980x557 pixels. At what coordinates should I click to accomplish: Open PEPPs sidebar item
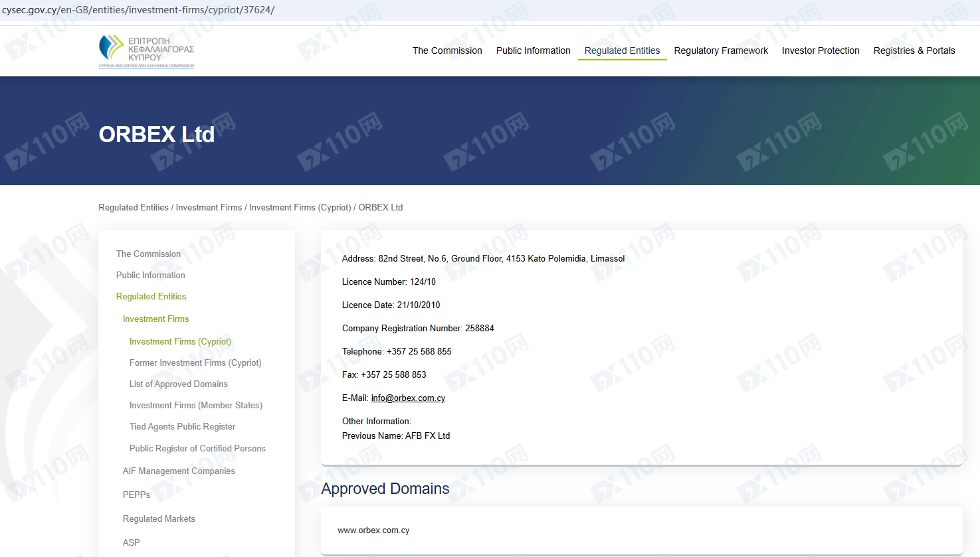tap(136, 495)
